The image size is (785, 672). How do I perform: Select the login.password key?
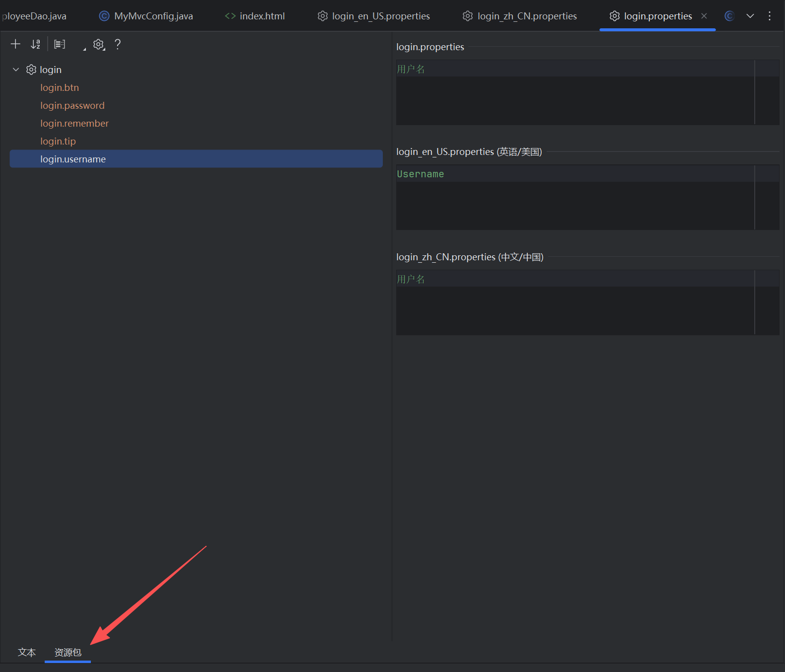click(x=72, y=105)
